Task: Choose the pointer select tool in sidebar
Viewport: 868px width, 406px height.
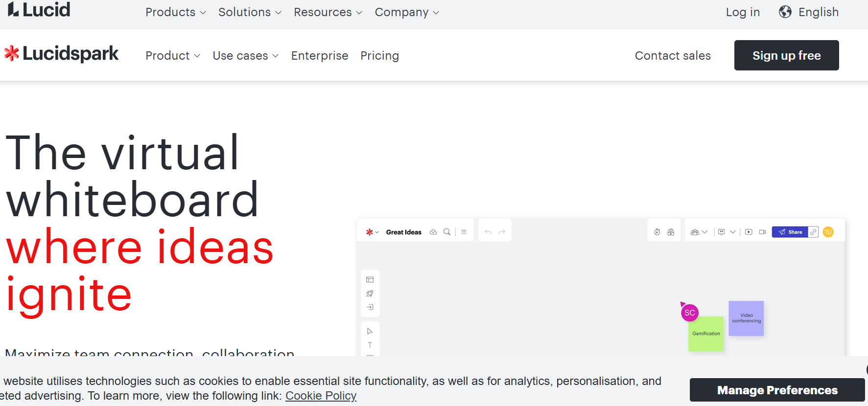Action: [x=370, y=331]
